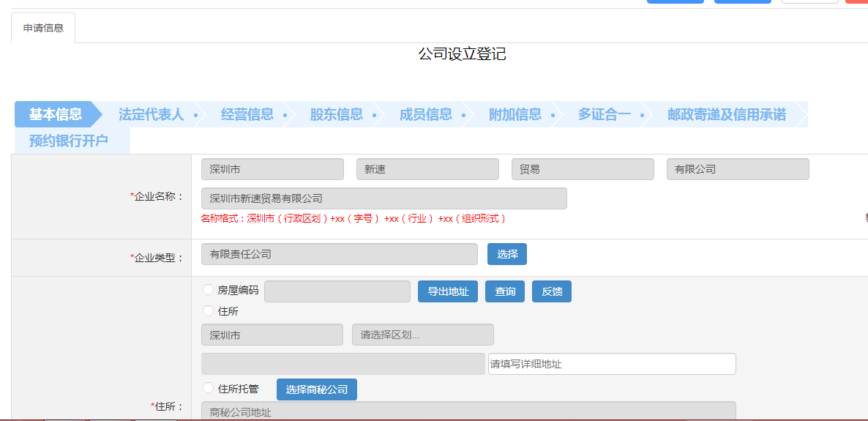Go to 邮政寄递及信用承诺 step
The height and width of the screenshot is (421, 868).
pyautogui.click(x=726, y=114)
